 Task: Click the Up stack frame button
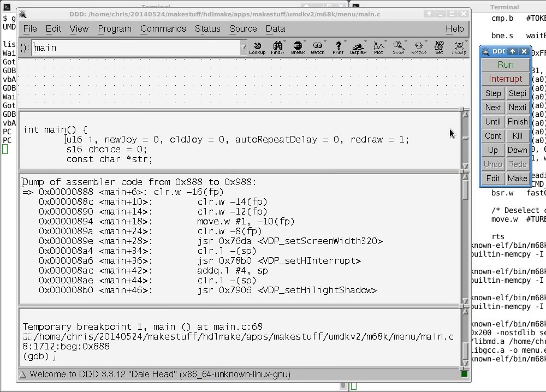tap(493, 150)
